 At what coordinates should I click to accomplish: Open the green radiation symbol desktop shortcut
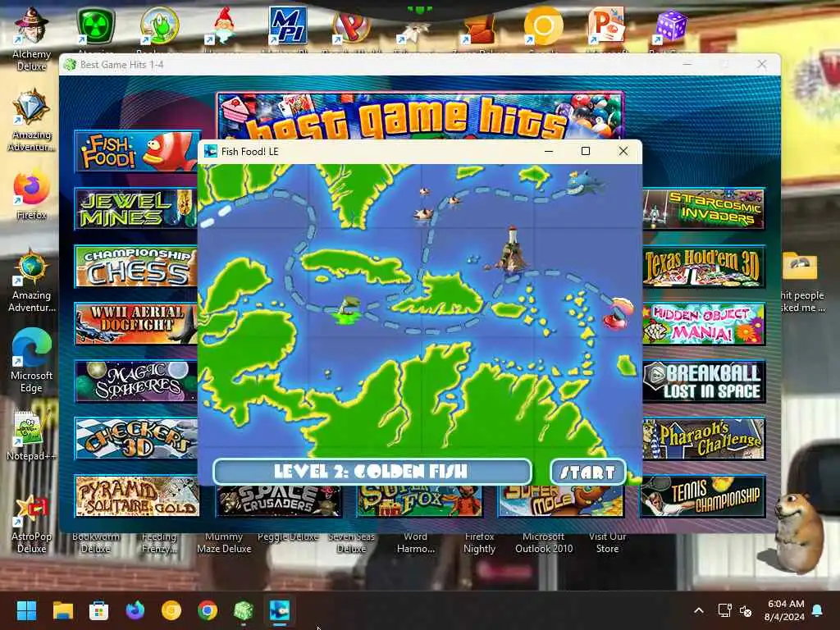coord(95,25)
